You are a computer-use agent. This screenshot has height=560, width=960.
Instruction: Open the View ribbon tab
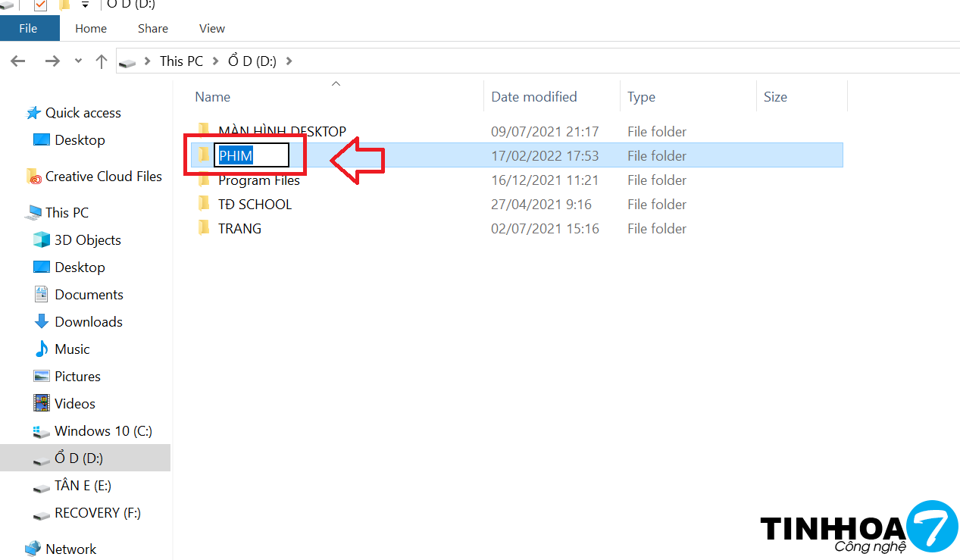[x=212, y=28]
